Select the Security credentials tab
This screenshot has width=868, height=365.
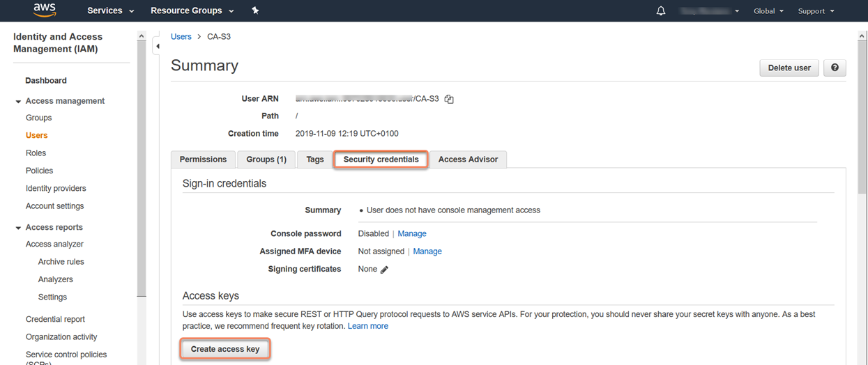pyautogui.click(x=381, y=160)
